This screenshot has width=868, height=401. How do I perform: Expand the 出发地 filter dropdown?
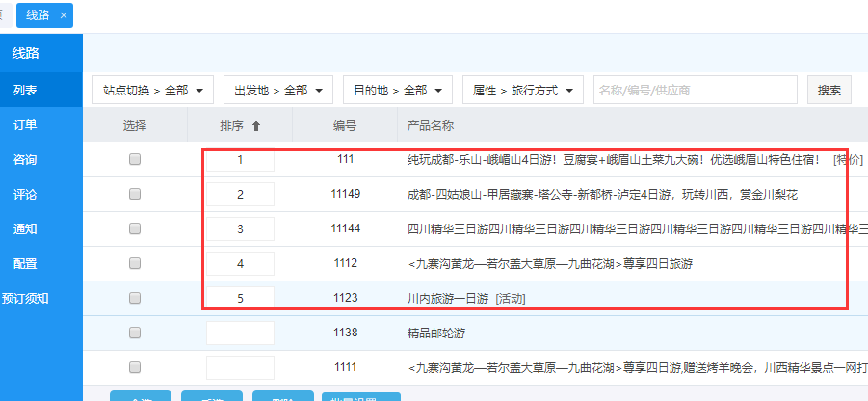coord(278,91)
